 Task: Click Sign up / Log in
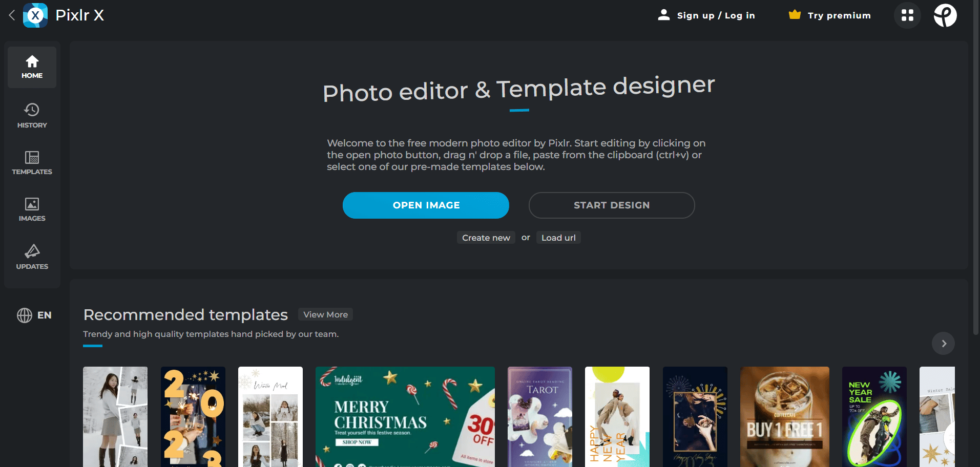706,15
